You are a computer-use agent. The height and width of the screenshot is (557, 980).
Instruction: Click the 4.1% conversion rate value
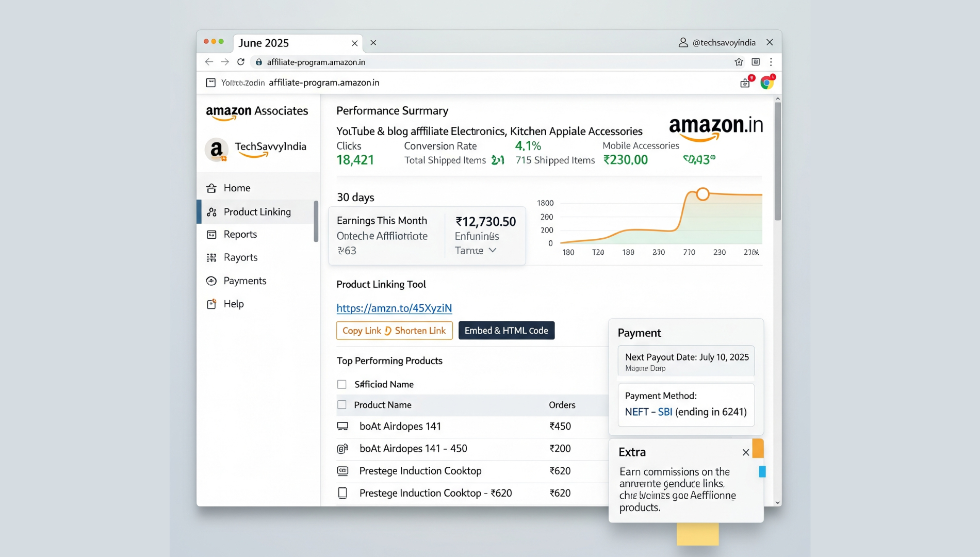[528, 146]
